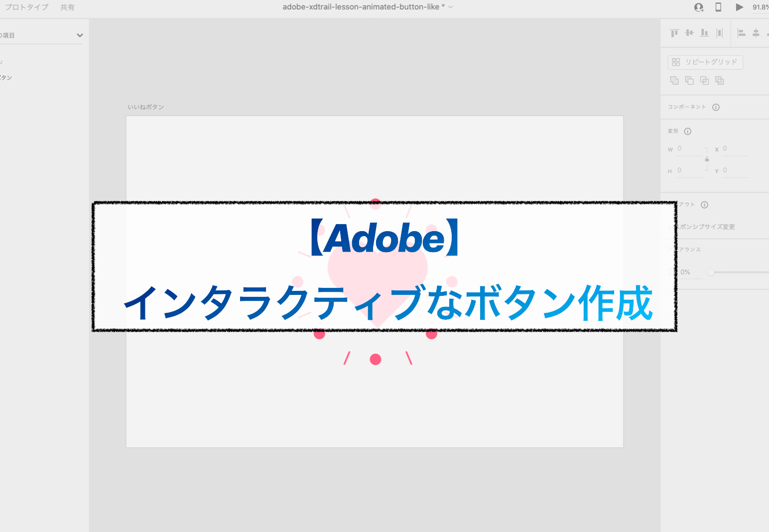
Task: Click the distribute horizontally icon
Action: pyautogui.click(x=719, y=33)
